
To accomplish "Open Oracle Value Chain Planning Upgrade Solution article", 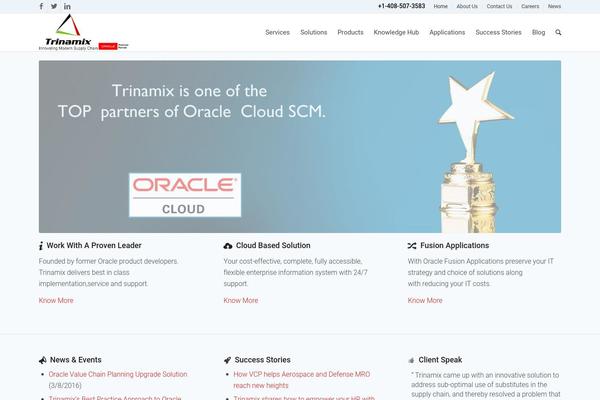I will pyautogui.click(x=118, y=374).
